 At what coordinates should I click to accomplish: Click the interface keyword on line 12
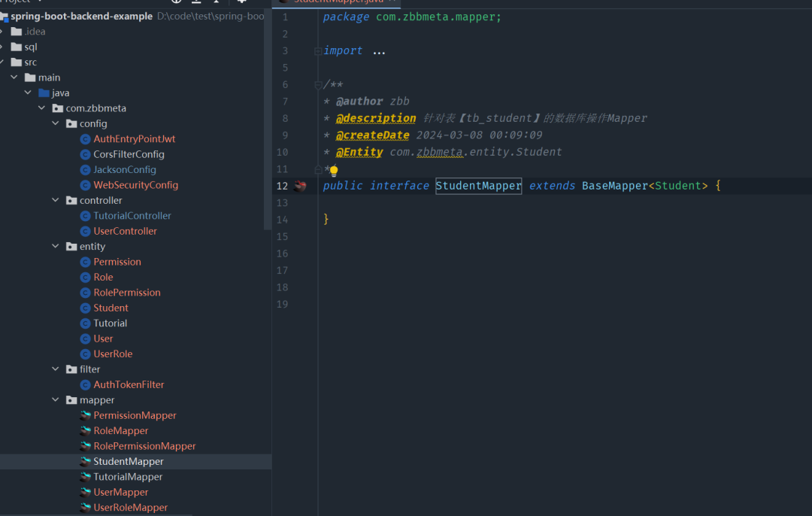pos(399,186)
